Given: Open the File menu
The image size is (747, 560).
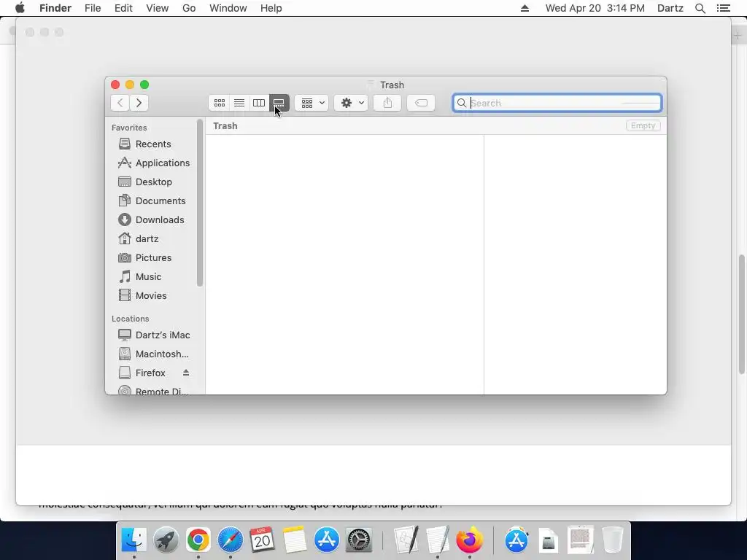Looking at the screenshot, I should (93, 8).
